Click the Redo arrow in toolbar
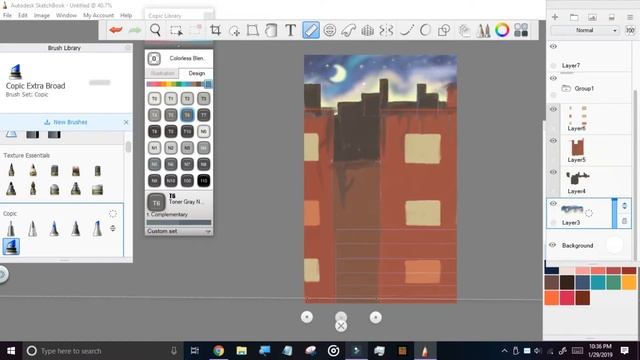Screen dimensions: 640x360 [135, 30]
